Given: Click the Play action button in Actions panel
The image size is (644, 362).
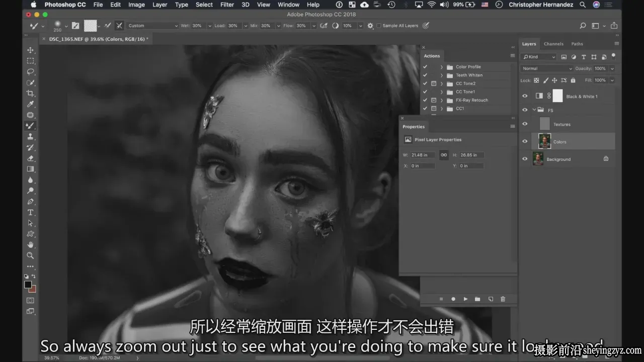Looking at the screenshot, I should [465, 299].
